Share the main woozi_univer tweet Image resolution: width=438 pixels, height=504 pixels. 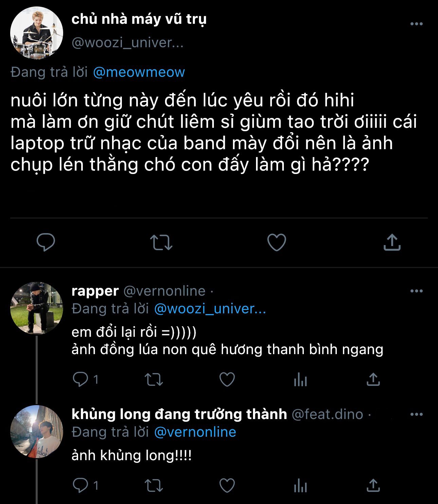[392, 242]
